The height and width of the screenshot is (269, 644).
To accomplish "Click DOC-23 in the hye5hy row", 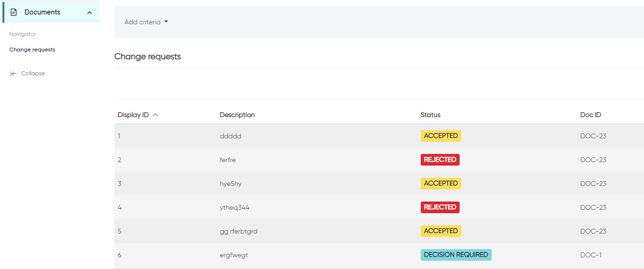I will tap(593, 184).
